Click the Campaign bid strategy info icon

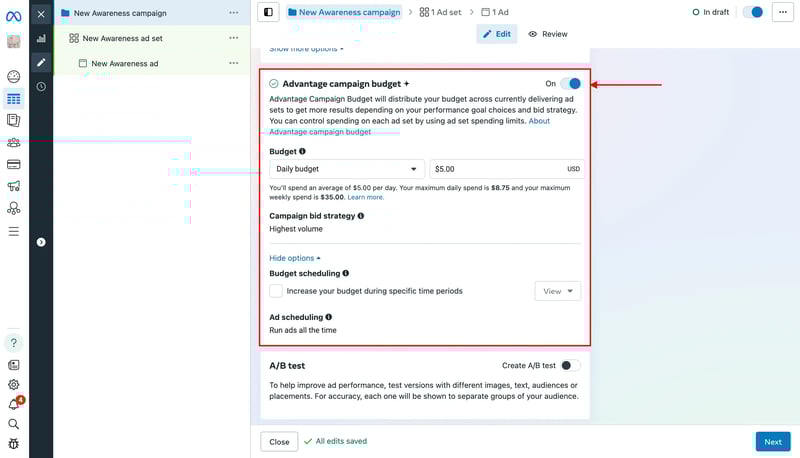coord(361,216)
